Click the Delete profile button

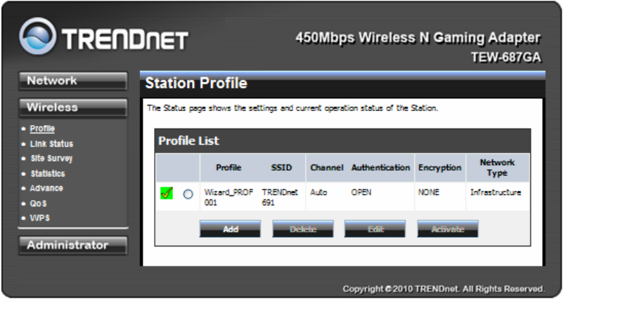(303, 229)
